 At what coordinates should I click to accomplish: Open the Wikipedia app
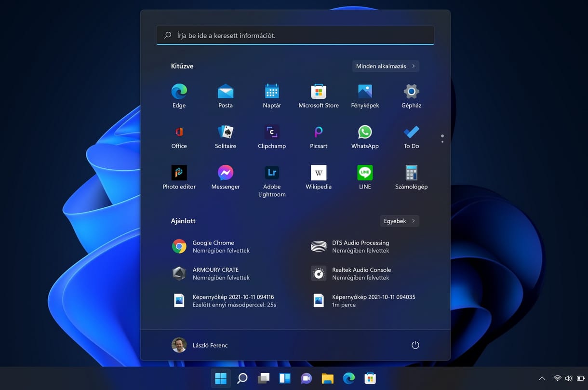319,177
